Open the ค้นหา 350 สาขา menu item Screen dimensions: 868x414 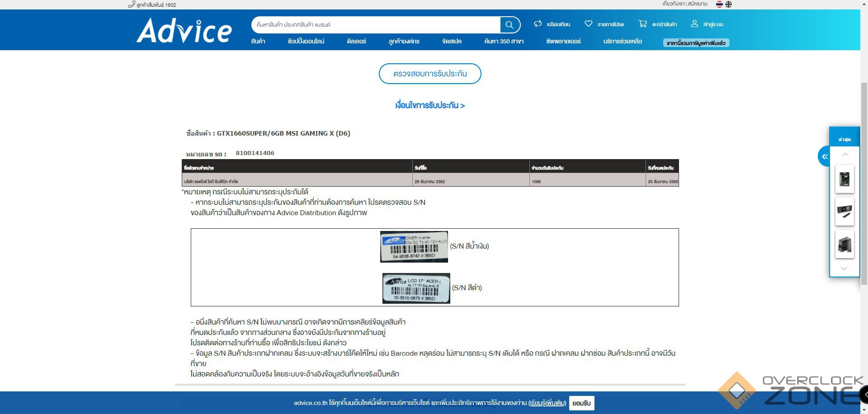coord(504,41)
